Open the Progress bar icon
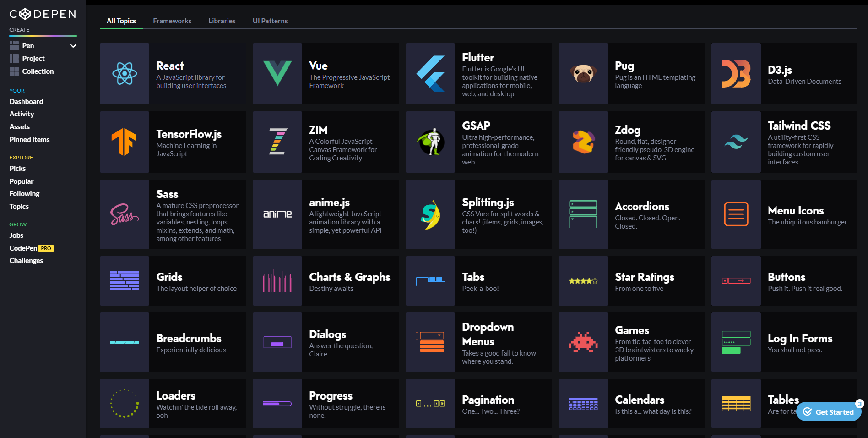868x438 pixels. [277, 404]
